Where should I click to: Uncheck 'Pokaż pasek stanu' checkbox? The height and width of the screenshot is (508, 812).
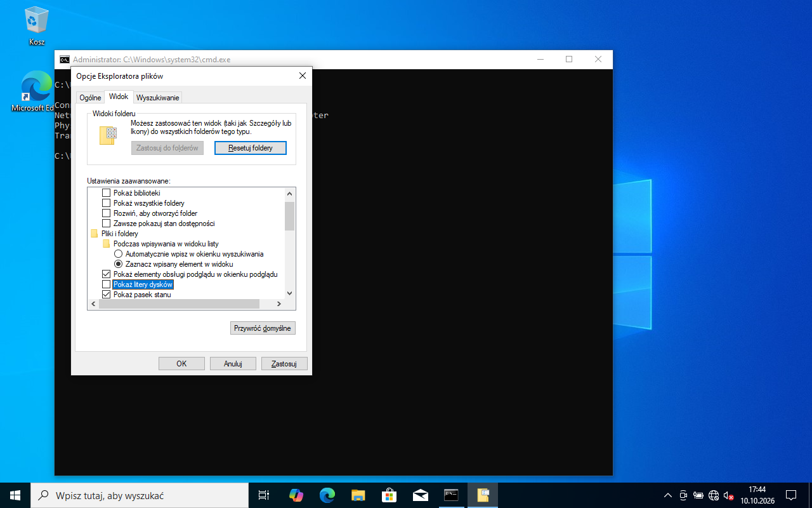pyautogui.click(x=107, y=295)
